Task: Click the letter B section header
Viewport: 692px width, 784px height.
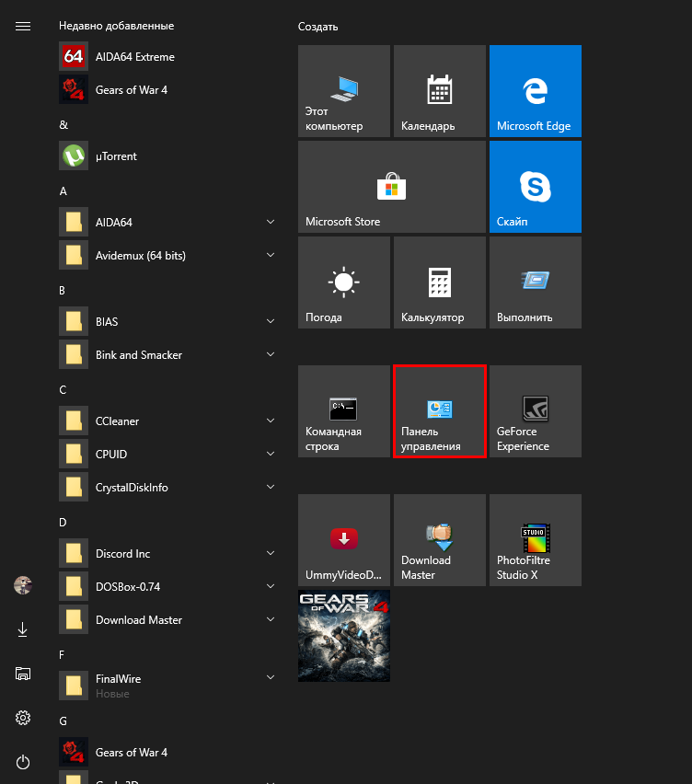Action: pos(62,291)
